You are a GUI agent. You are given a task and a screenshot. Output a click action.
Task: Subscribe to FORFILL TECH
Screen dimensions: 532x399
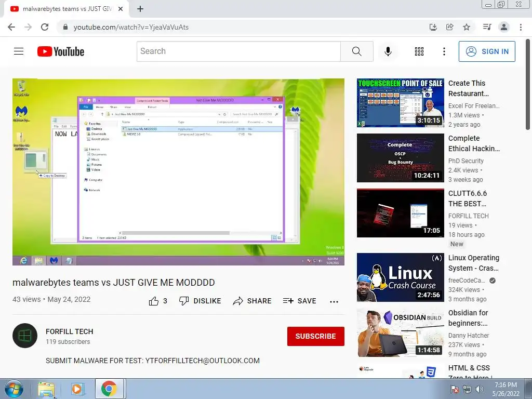click(x=315, y=336)
